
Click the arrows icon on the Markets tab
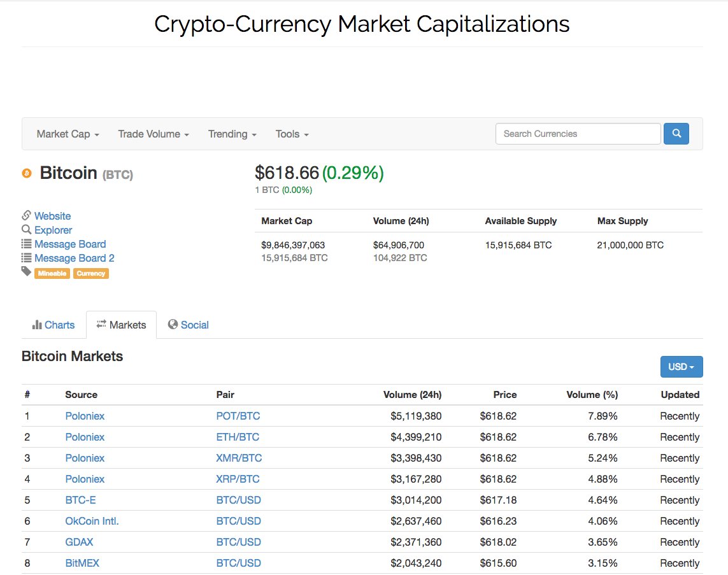pyautogui.click(x=101, y=324)
